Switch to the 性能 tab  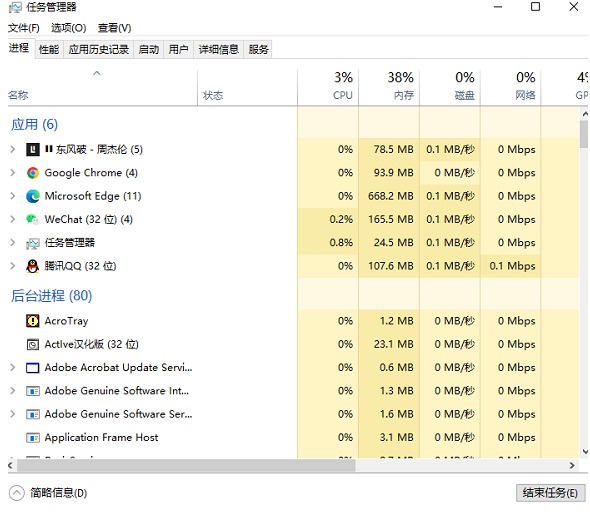coord(49,49)
